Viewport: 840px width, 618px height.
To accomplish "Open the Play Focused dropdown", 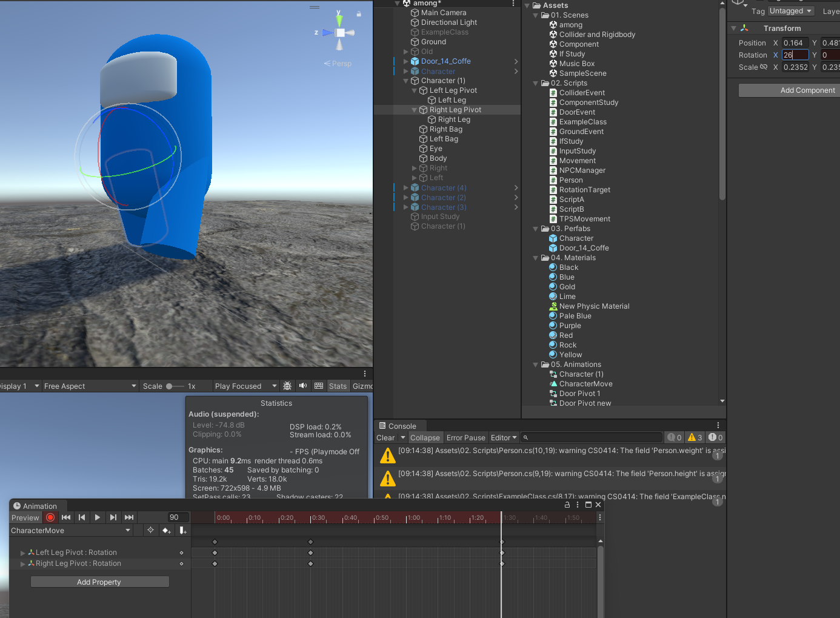I will (245, 386).
